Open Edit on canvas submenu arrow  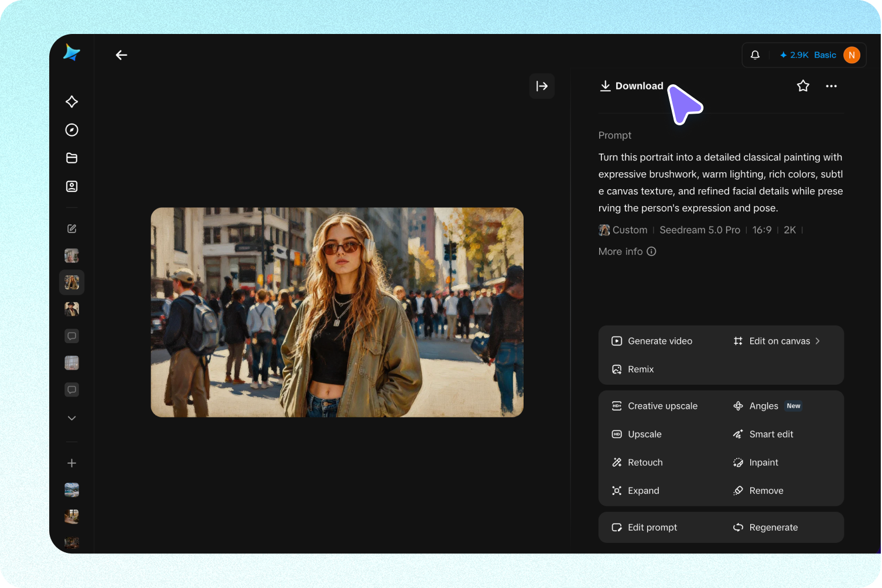tap(818, 341)
